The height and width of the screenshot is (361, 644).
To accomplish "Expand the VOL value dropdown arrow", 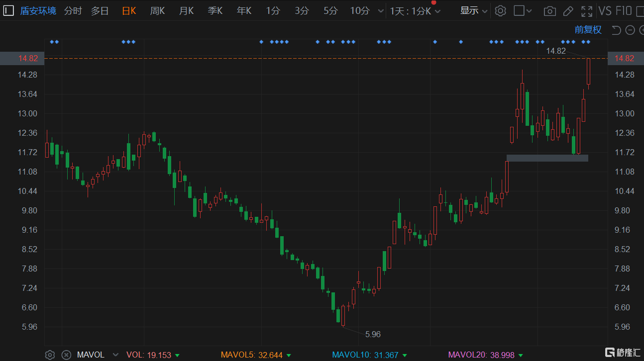I will click(x=178, y=355).
